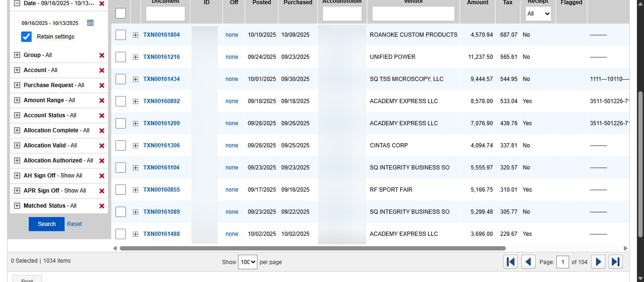Image resolution: width=644 pixels, height=282 pixels.
Task: Uncheck the Retain settings checkbox
Action: (26, 36)
